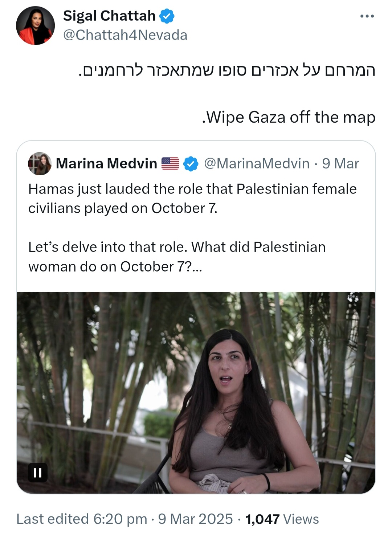Viewport: 392px width, 535px height.
Task: Open Marina Medvin's small avatar in quote
Action: click(40, 164)
